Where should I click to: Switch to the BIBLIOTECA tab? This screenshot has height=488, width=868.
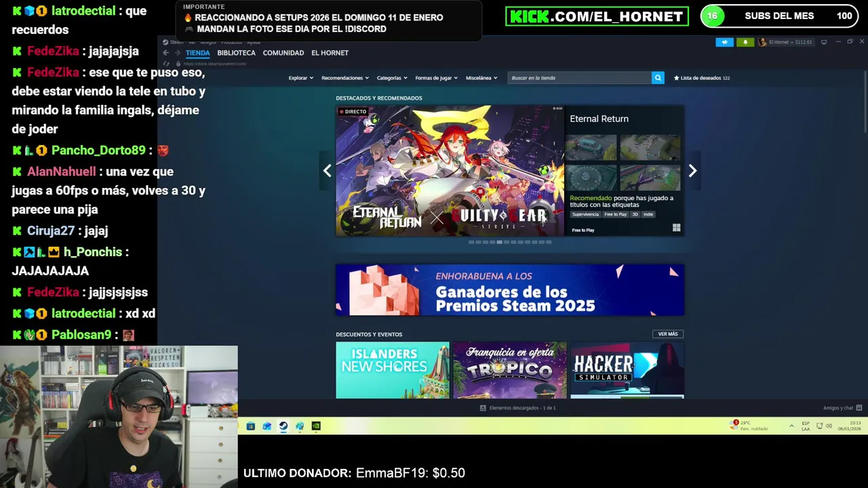(x=236, y=53)
